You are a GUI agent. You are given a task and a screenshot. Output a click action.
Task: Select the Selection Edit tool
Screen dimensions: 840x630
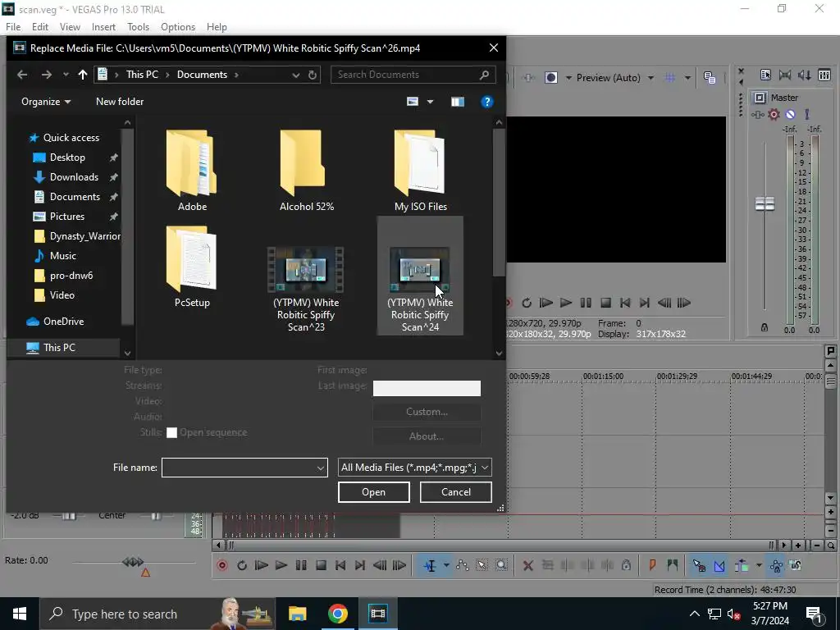coord(482,565)
